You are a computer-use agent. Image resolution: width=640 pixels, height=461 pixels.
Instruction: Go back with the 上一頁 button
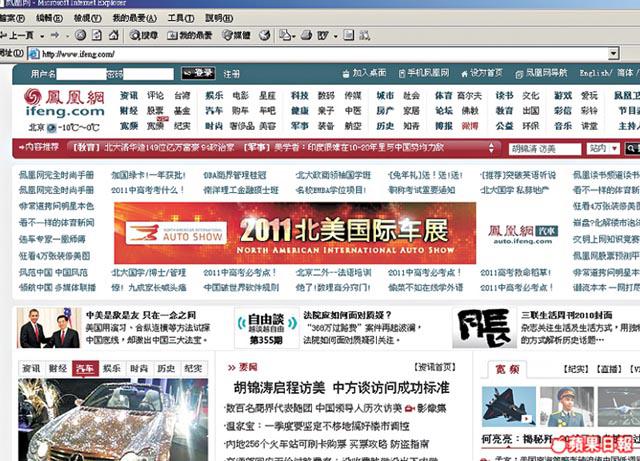pos(17,36)
